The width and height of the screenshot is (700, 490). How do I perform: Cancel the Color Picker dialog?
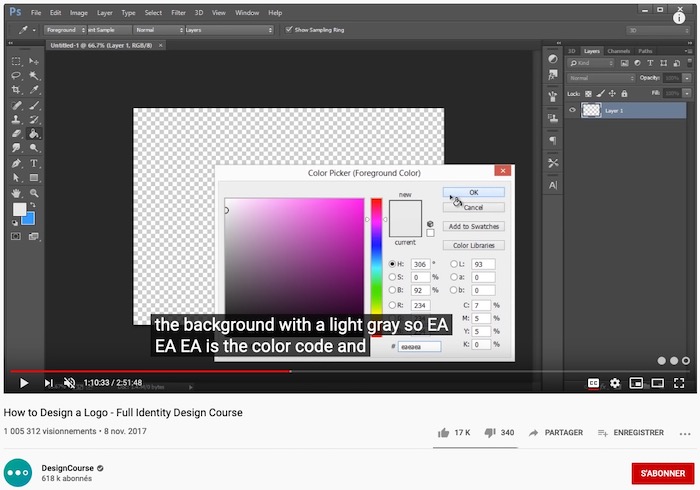click(474, 208)
